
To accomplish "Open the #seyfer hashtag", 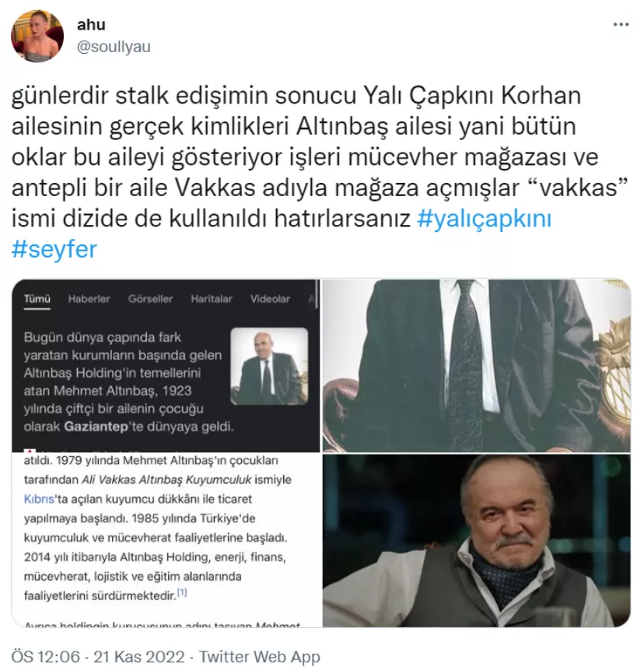I will (54, 249).
